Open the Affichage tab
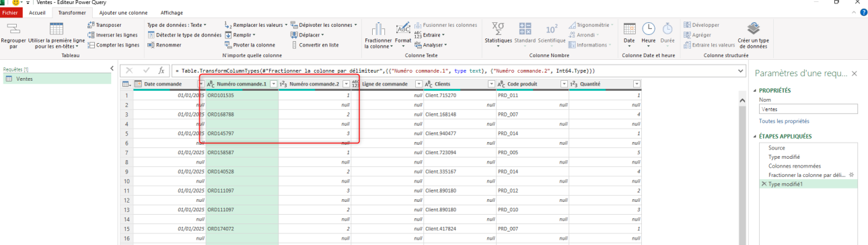868x245 pixels. tap(172, 12)
